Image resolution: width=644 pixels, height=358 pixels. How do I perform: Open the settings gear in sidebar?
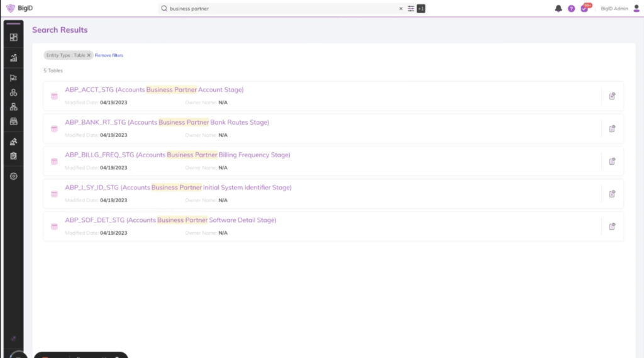click(13, 176)
